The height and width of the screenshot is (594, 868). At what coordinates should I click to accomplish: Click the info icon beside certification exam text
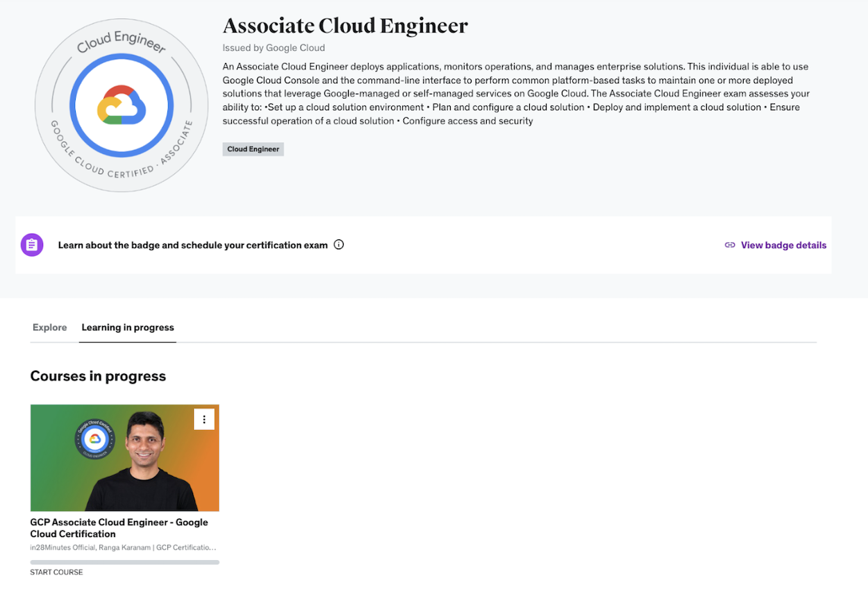coord(339,244)
